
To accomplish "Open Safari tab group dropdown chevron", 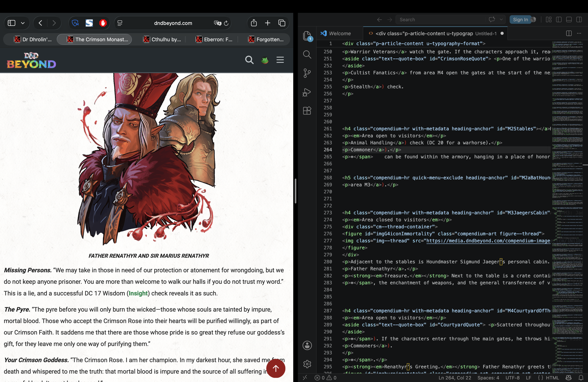I will pyautogui.click(x=23, y=23).
